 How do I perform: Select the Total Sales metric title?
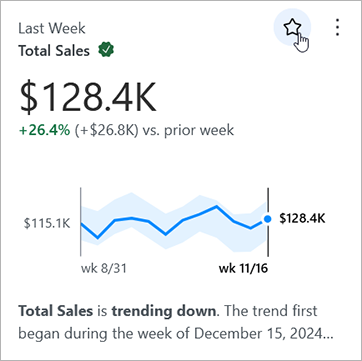click(x=54, y=51)
